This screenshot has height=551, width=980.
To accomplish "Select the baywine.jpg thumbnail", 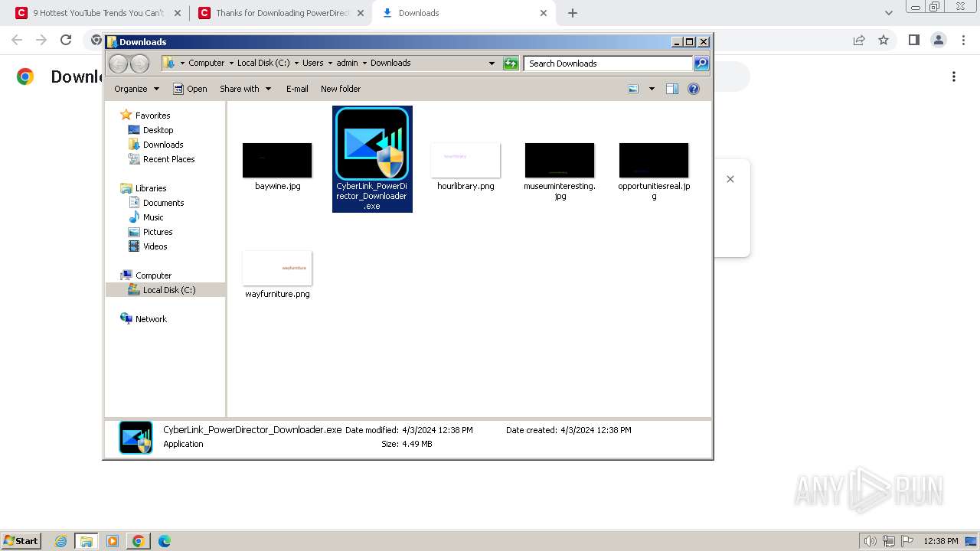I will pyautogui.click(x=277, y=160).
